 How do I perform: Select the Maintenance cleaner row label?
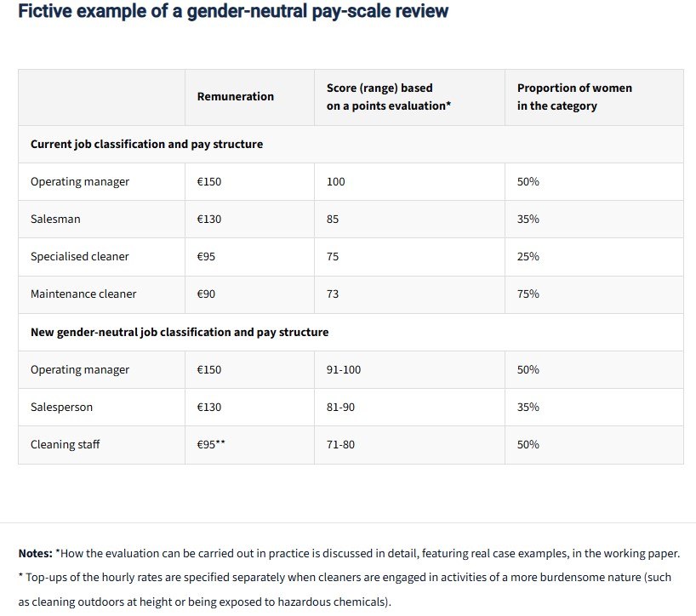point(83,294)
